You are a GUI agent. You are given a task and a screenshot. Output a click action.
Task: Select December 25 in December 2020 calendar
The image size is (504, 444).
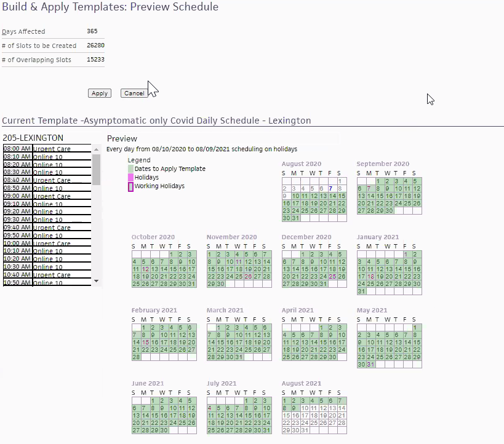click(x=332, y=277)
